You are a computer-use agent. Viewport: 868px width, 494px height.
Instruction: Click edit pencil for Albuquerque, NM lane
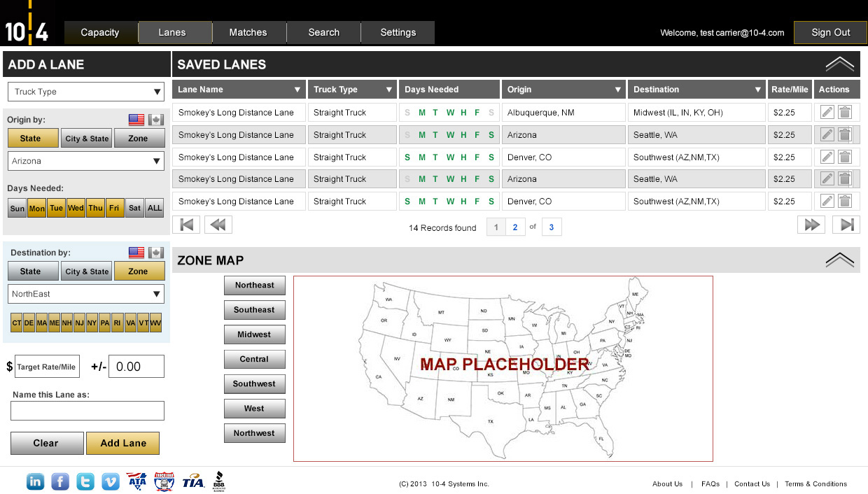(827, 113)
